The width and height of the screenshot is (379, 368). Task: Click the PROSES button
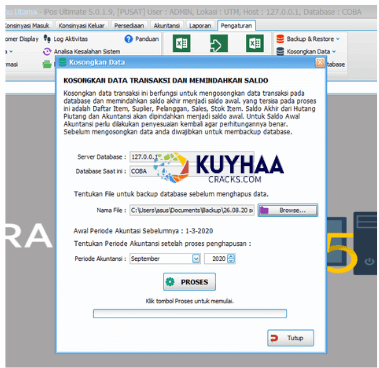click(189, 282)
